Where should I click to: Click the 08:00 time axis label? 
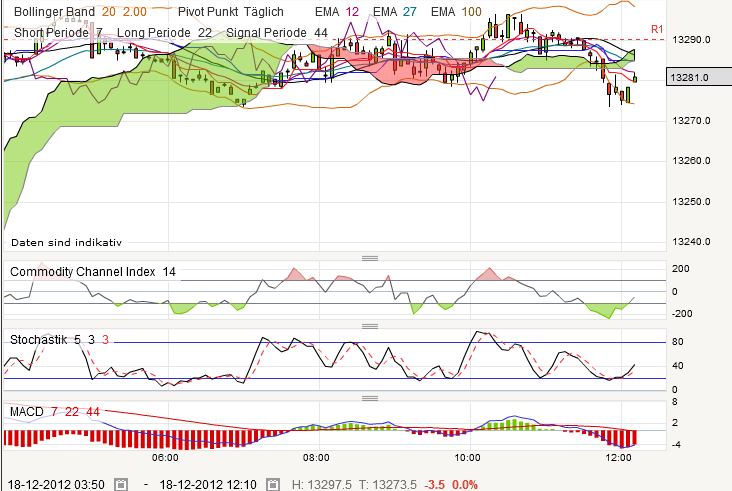pos(317,457)
